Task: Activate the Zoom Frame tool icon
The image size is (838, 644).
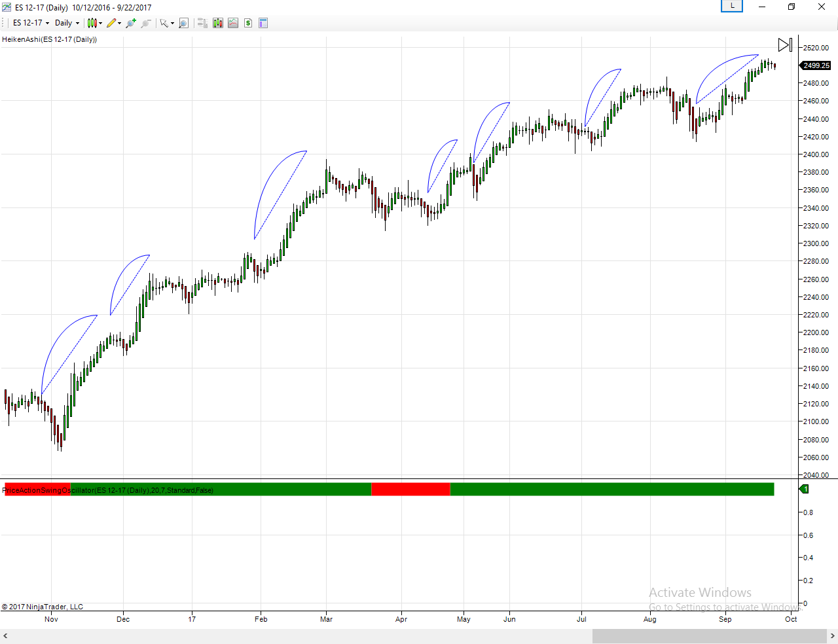Action: point(183,23)
